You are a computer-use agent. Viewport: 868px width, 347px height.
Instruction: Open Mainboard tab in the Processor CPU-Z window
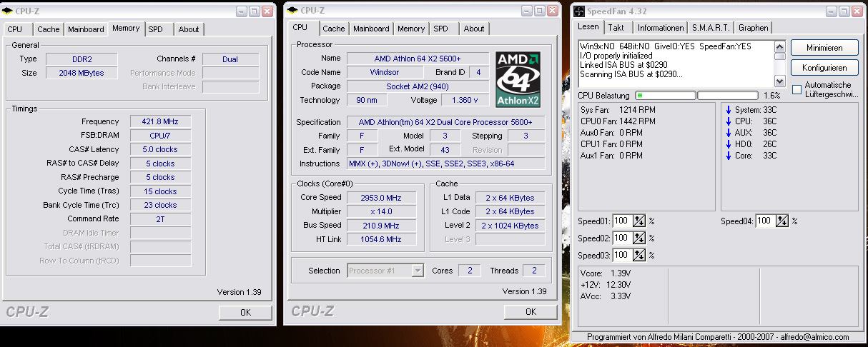pos(372,29)
